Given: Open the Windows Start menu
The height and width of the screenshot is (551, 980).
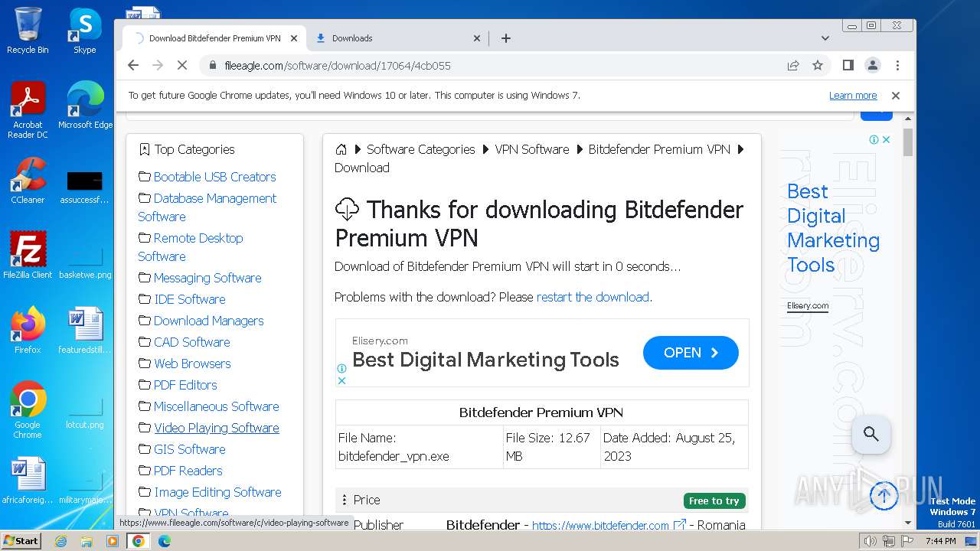Looking at the screenshot, I should tap(21, 541).
